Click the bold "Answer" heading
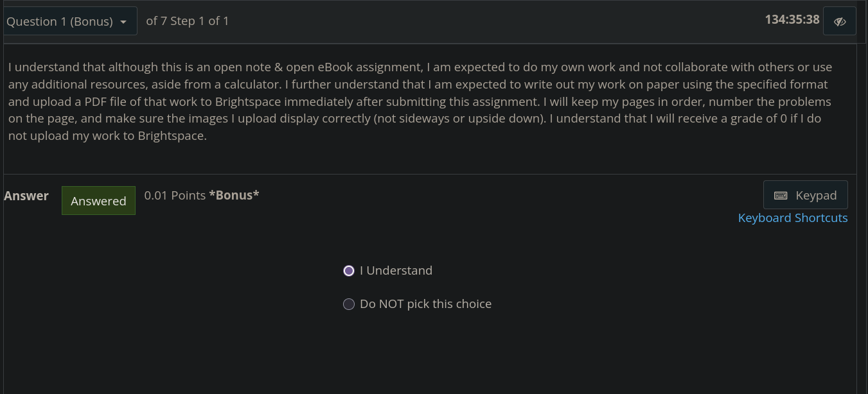The height and width of the screenshot is (394, 868). (26, 196)
